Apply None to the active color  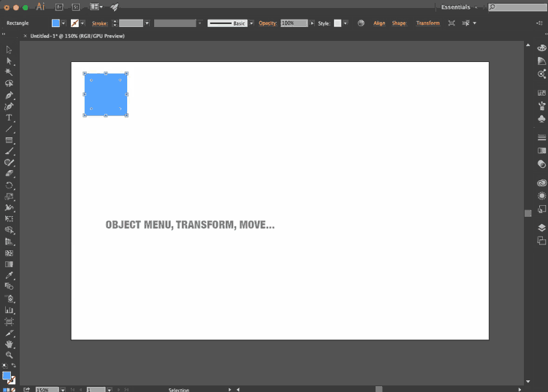[13, 390]
